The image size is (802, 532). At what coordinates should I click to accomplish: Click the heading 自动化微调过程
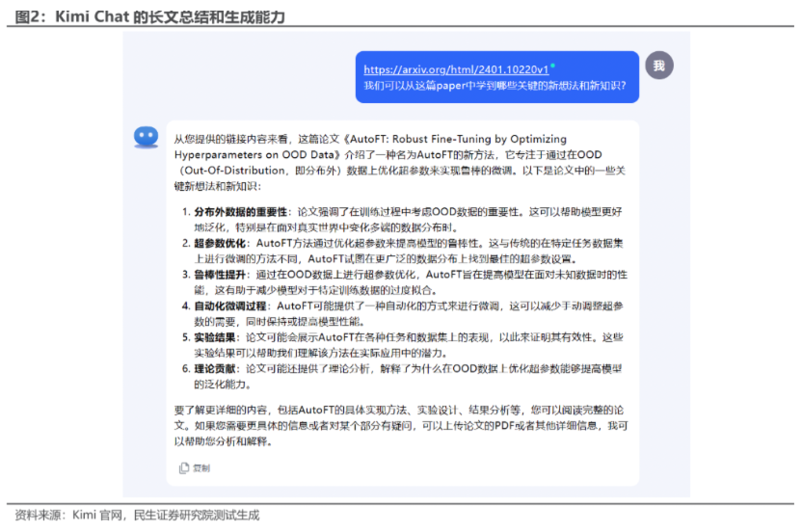230,306
